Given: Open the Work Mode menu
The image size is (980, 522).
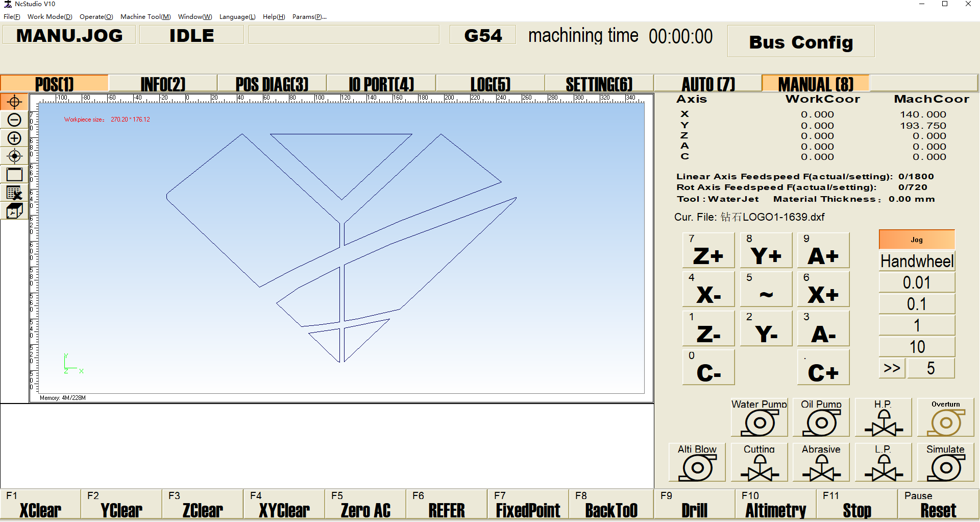Looking at the screenshot, I should [x=50, y=17].
